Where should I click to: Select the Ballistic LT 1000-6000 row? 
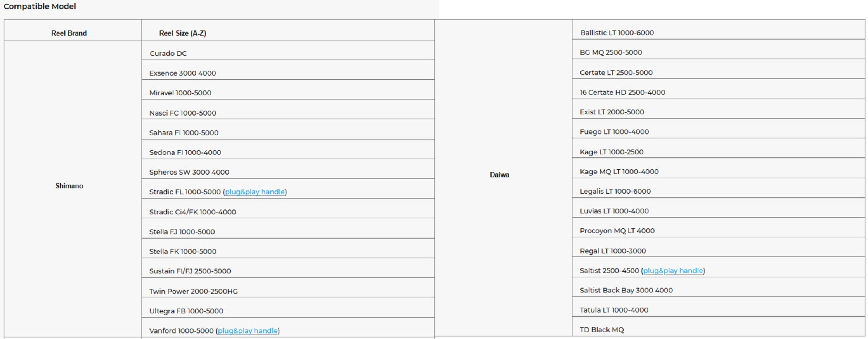tap(617, 33)
